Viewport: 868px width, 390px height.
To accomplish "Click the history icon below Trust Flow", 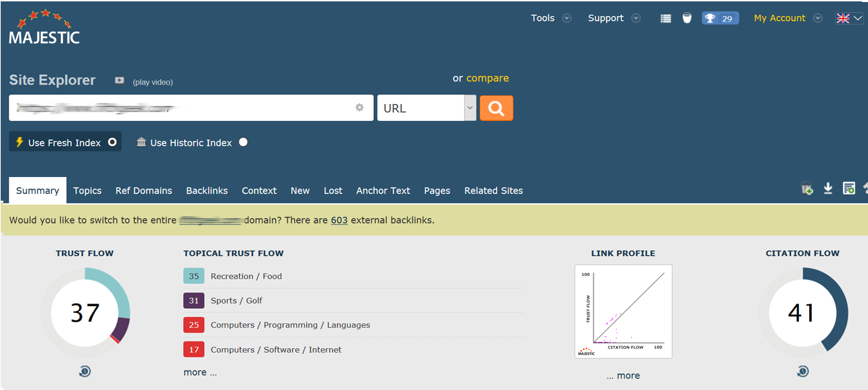I will pos(85,371).
